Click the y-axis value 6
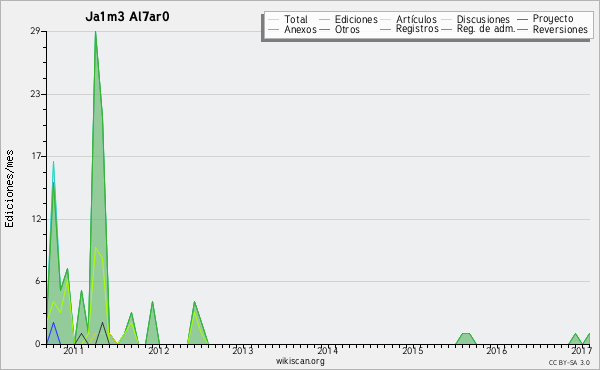This screenshot has height=370, width=600. (x=38, y=282)
